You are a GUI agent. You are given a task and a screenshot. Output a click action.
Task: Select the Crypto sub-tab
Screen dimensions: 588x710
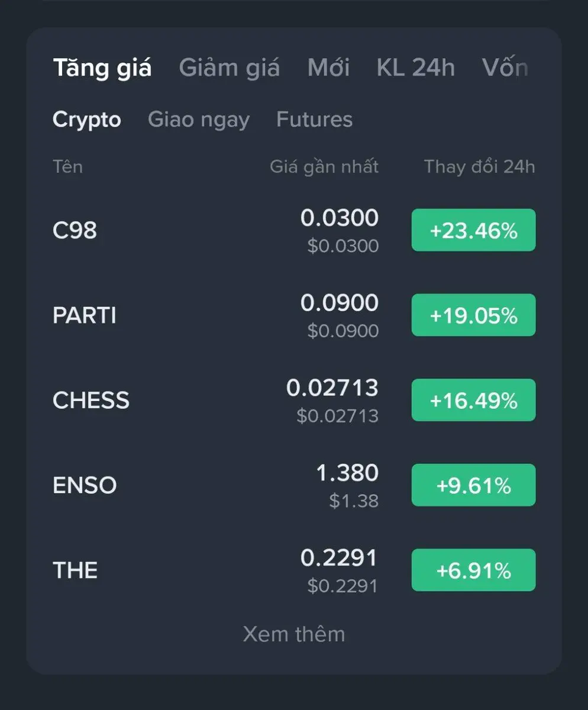[x=87, y=120]
